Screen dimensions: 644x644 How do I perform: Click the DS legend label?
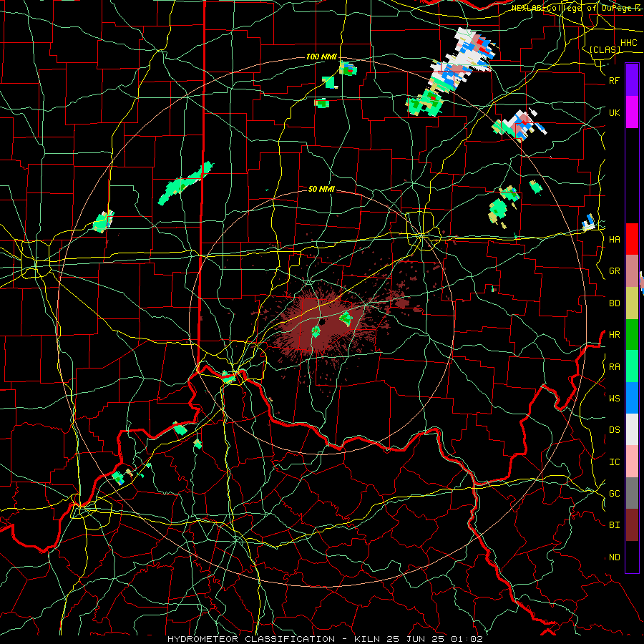coord(614,430)
